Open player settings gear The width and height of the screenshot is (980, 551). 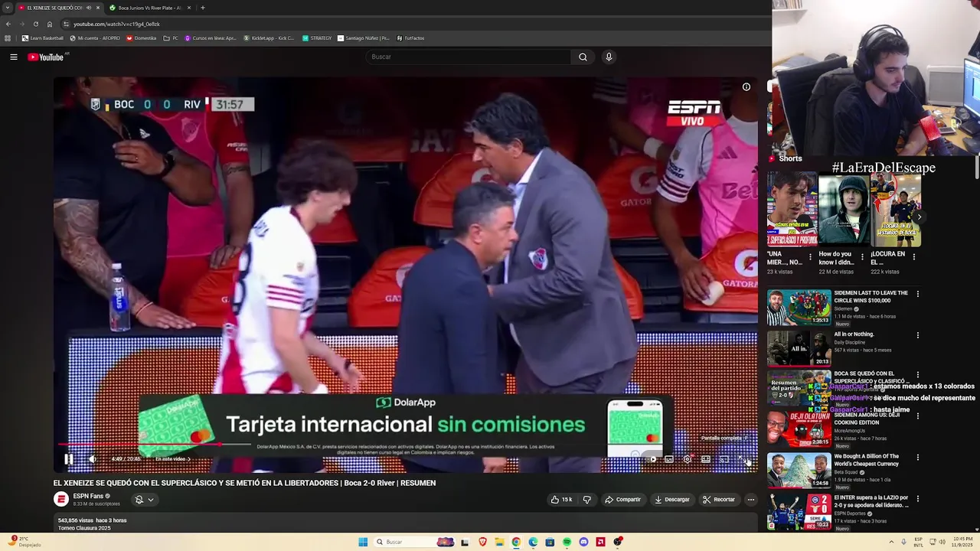688,459
